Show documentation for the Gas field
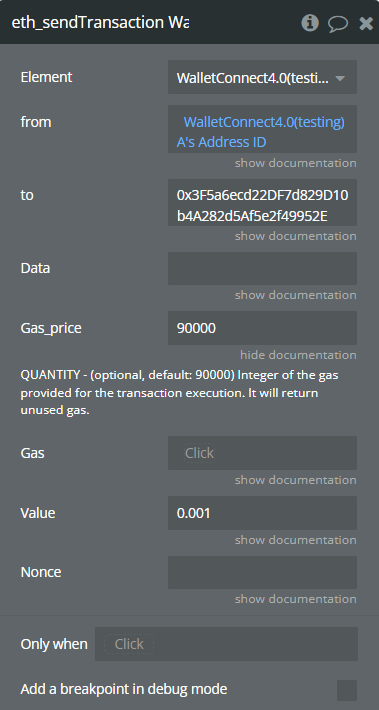Screen dimensions: 379x710 pyautogui.click(x=295, y=480)
